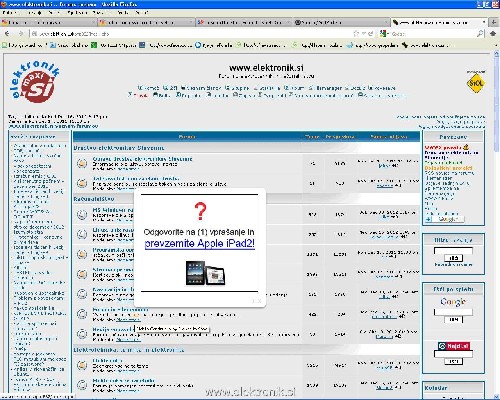Close the iPad2 popup advertisement
Screen dimensions: 500x400
click(259, 301)
